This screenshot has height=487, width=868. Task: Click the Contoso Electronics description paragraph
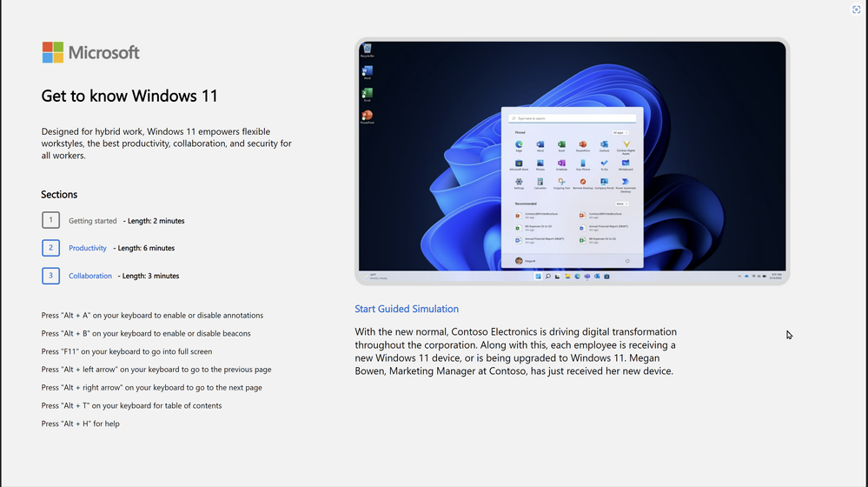pos(516,351)
